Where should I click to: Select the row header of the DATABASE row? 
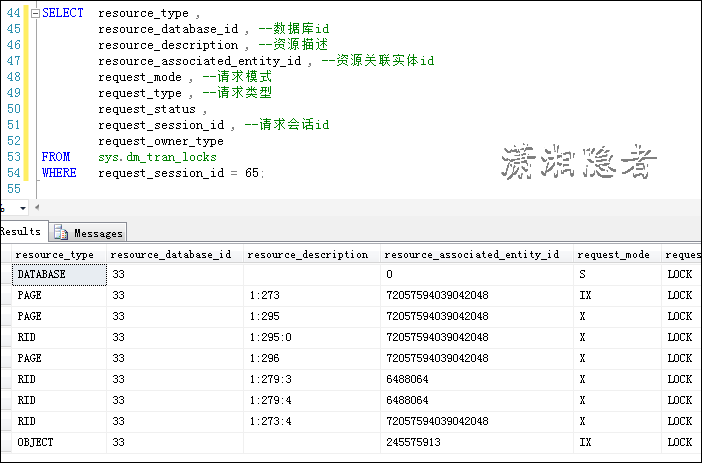[6, 274]
